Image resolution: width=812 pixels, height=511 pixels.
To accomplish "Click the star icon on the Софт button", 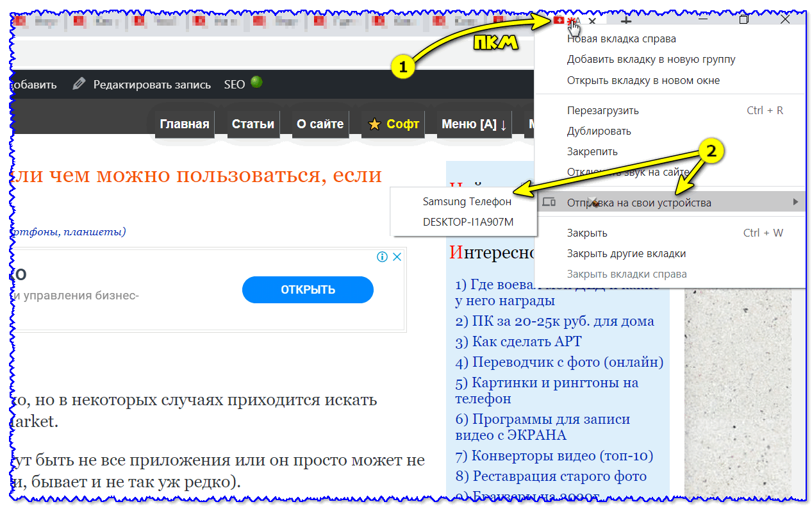I will tap(374, 124).
